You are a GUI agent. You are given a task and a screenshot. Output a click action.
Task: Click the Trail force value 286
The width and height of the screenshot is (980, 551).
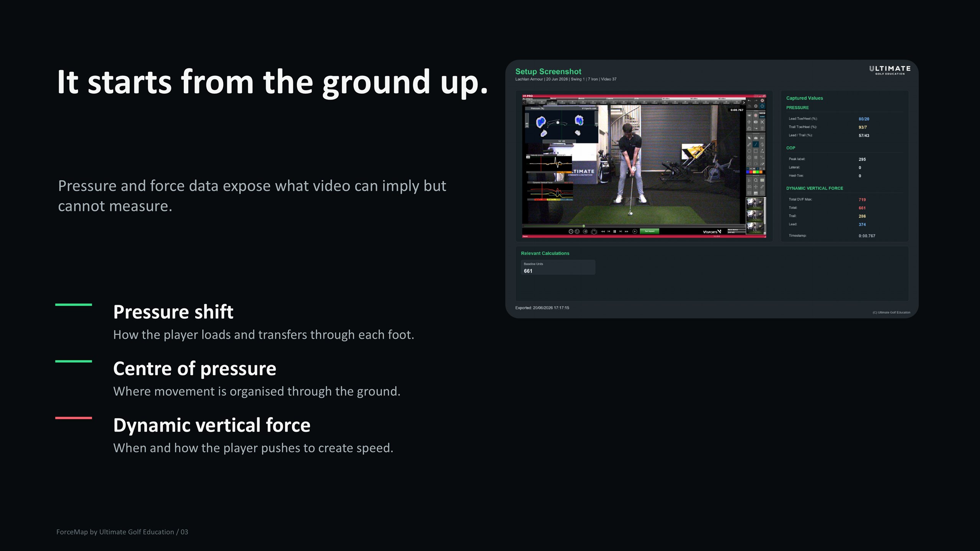coord(862,216)
